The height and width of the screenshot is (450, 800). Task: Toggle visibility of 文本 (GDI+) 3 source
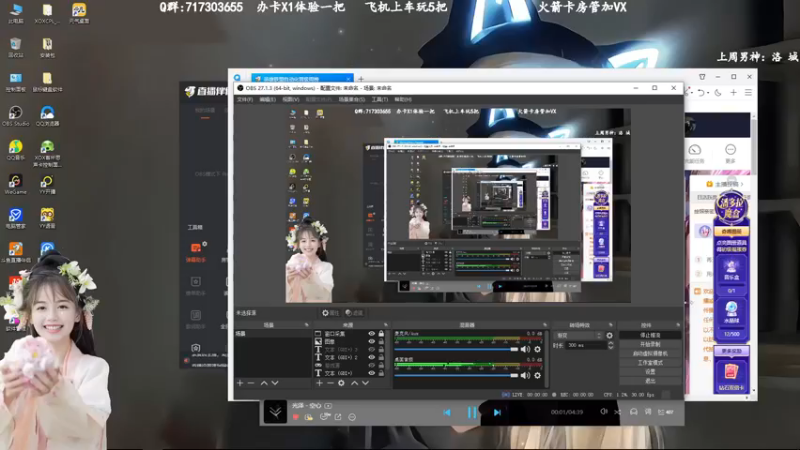(x=371, y=349)
